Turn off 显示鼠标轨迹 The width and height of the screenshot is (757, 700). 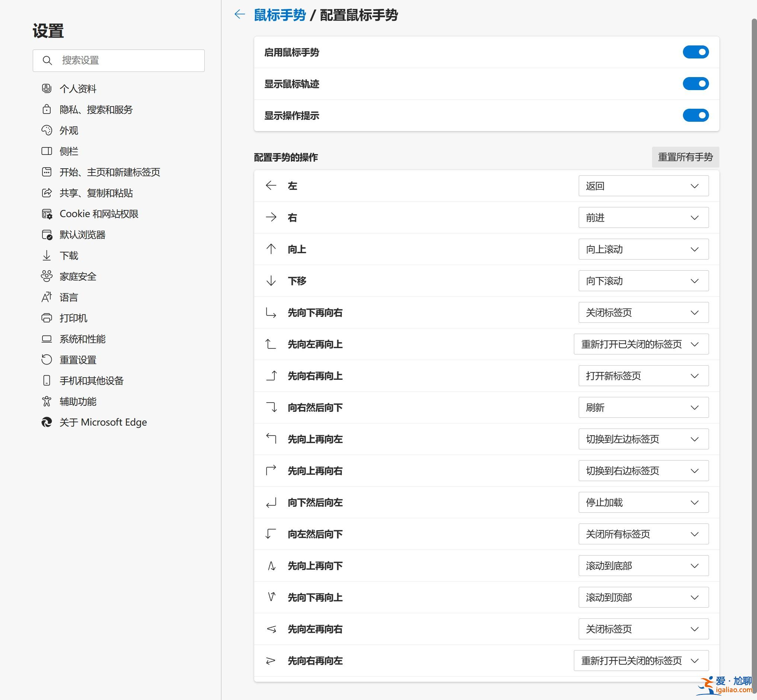pyautogui.click(x=696, y=84)
